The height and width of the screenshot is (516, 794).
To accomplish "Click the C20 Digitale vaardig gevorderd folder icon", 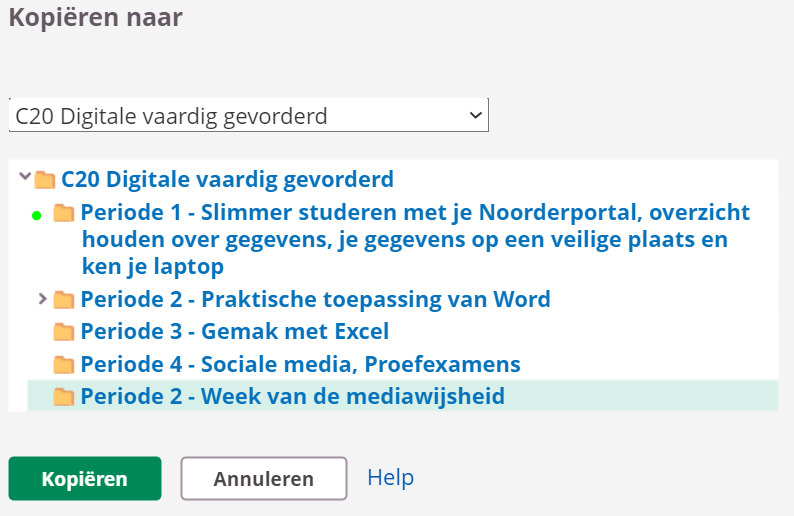I will (44, 180).
